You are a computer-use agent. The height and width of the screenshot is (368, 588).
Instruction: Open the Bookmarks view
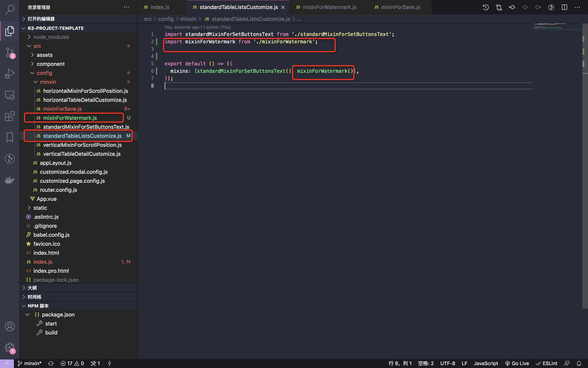tap(10, 137)
